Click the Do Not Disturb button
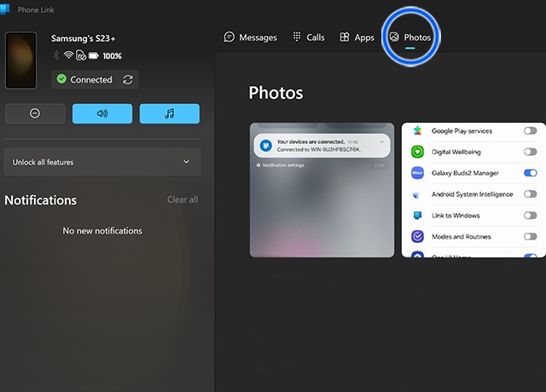Screen dimensions: 546x392 pyautogui.click(x=35, y=113)
